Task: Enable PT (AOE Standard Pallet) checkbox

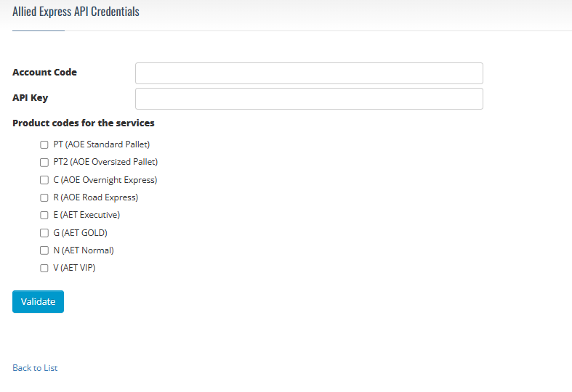Action: coord(44,144)
